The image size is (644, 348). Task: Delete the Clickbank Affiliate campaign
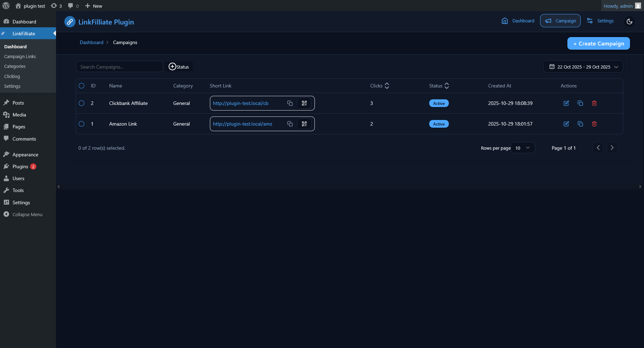point(594,103)
